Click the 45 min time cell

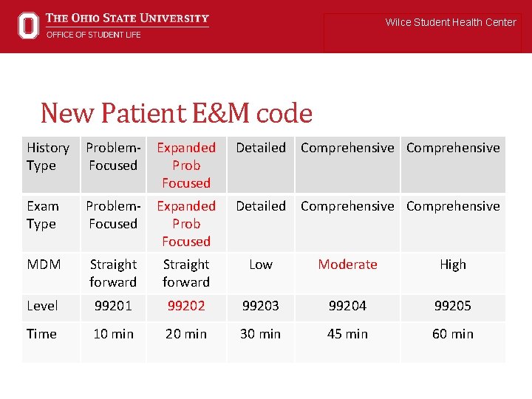347,343
